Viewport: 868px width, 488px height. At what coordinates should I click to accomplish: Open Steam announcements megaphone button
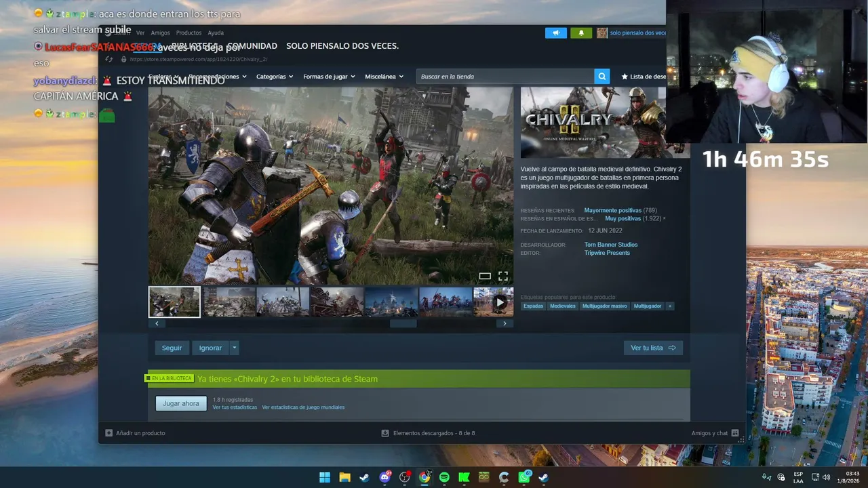556,33
